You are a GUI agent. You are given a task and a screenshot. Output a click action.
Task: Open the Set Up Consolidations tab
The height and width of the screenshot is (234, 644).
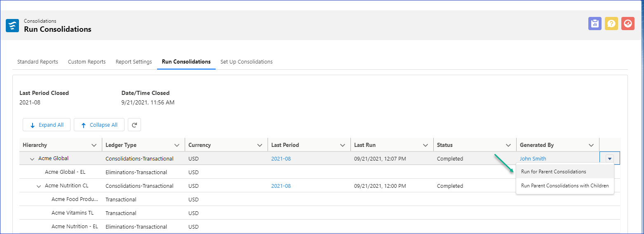point(246,62)
